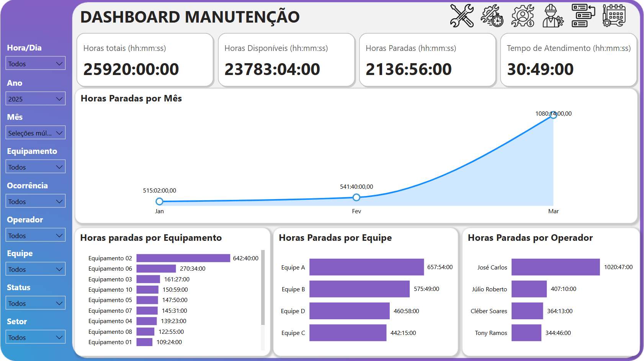The height and width of the screenshot is (361, 644).
Task: Select the Tony Ramos bar
Action: coord(526,333)
